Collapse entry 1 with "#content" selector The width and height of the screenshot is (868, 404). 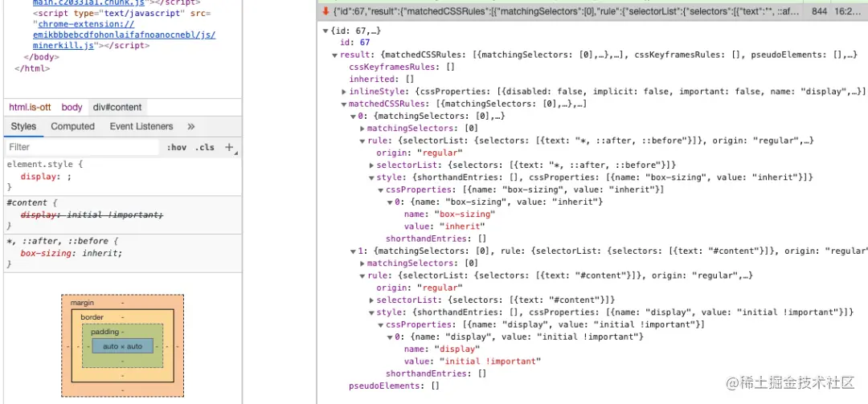coord(353,251)
